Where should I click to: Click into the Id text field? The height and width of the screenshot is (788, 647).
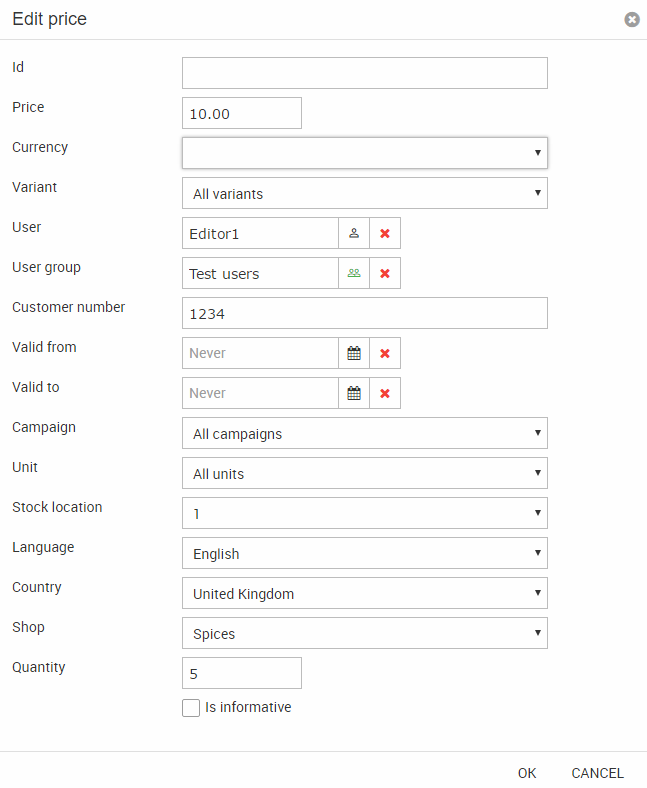tap(364, 73)
